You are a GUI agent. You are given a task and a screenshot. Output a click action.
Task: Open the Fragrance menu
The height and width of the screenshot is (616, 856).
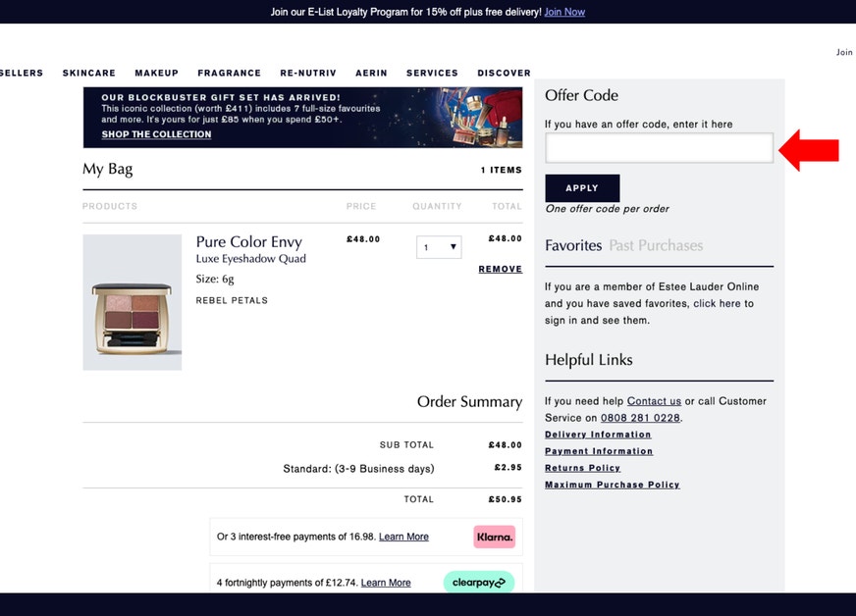(x=230, y=74)
